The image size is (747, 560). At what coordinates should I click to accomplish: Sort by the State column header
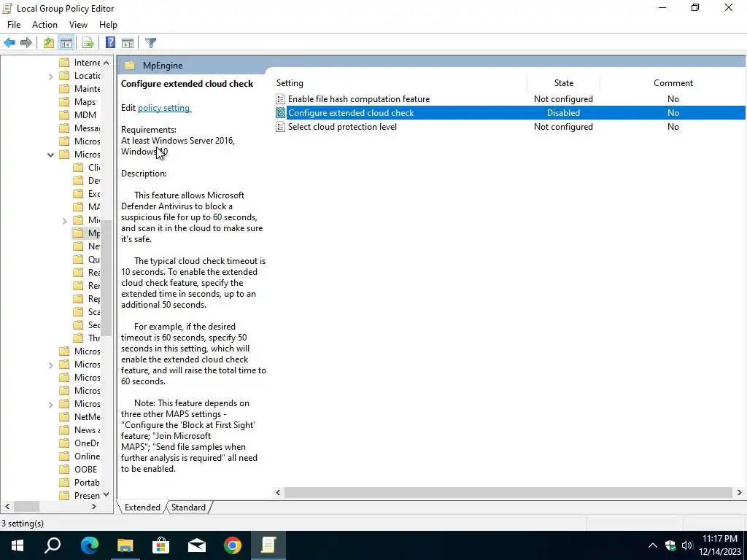(564, 83)
